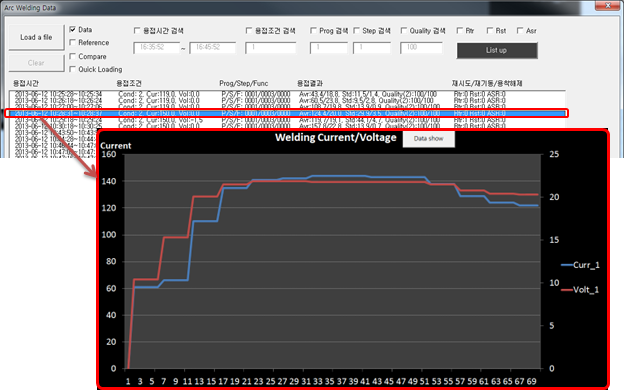
Task: Click the grayed-out Clear button
Action: pos(36,63)
